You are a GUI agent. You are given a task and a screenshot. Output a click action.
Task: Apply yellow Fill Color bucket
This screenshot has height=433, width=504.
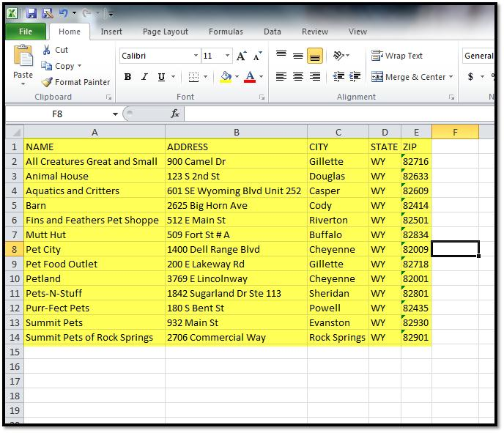click(226, 77)
